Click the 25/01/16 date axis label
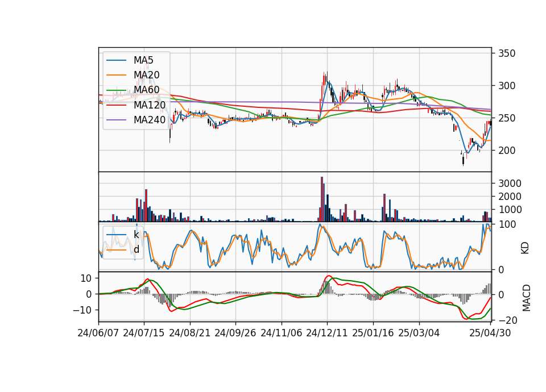Image resolution: width=546 pixels, height=392 pixels. [373, 333]
